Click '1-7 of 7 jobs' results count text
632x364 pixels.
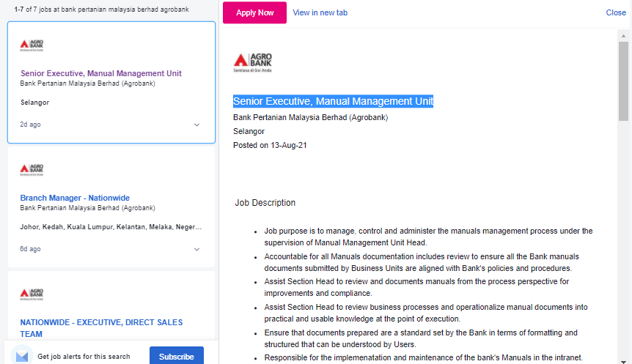tap(102, 10)
